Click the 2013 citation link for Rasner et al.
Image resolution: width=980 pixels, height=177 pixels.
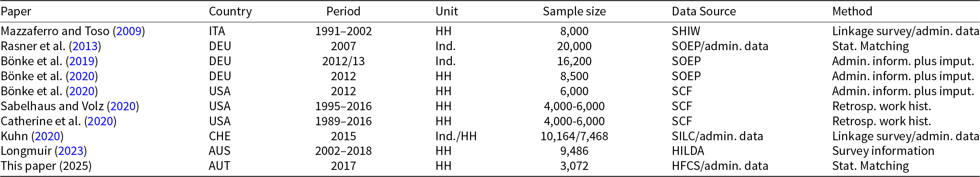coord(85,46)
